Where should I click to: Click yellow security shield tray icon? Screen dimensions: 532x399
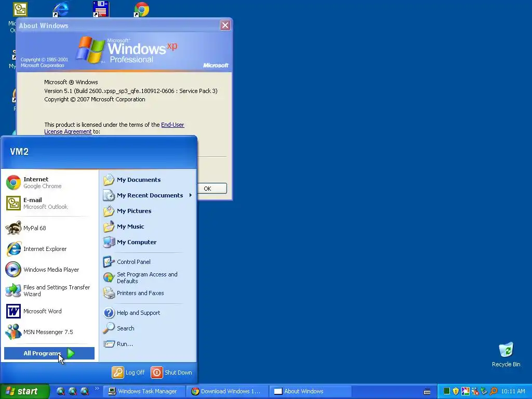click(456, 391)
